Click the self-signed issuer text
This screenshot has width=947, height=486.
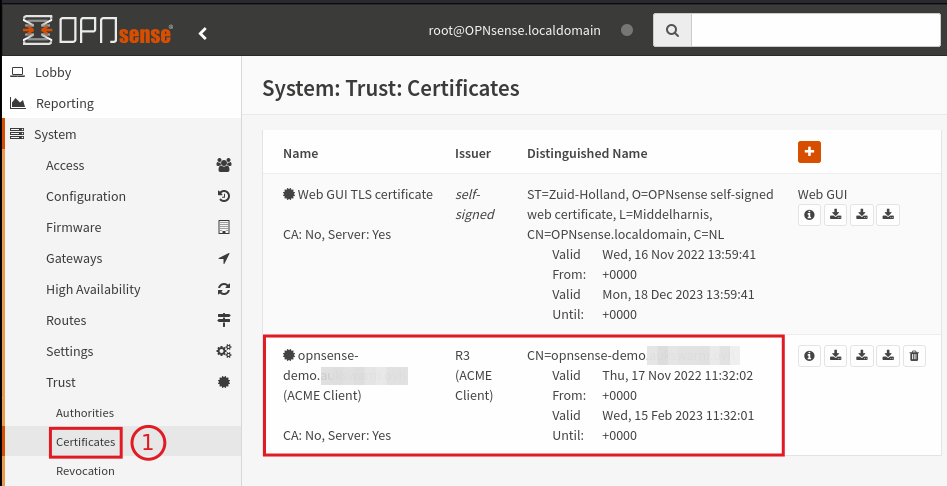pos(475,204)
